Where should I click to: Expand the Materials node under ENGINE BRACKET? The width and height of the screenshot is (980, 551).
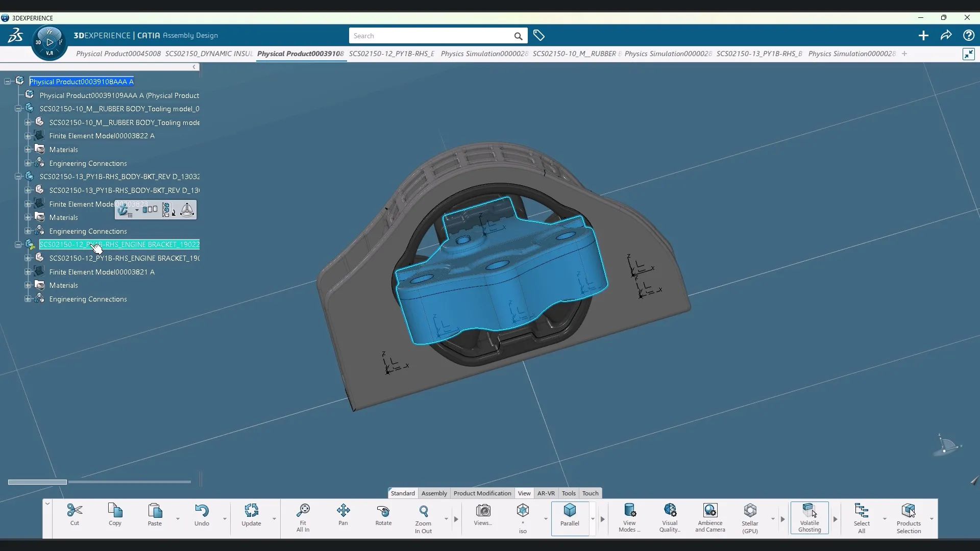(27, 285)
